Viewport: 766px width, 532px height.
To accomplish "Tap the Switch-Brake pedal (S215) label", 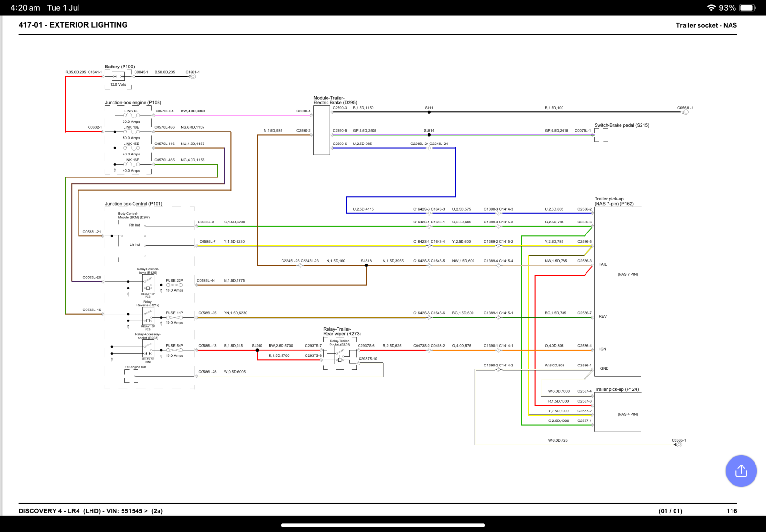I will click(622, 125).
